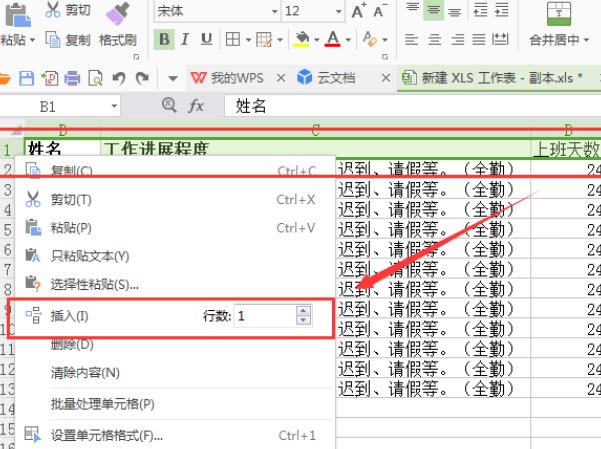Choose 选择性粘贴(S)... in context menu
Screen dimensions: 601x449
[x=175, y=285]
